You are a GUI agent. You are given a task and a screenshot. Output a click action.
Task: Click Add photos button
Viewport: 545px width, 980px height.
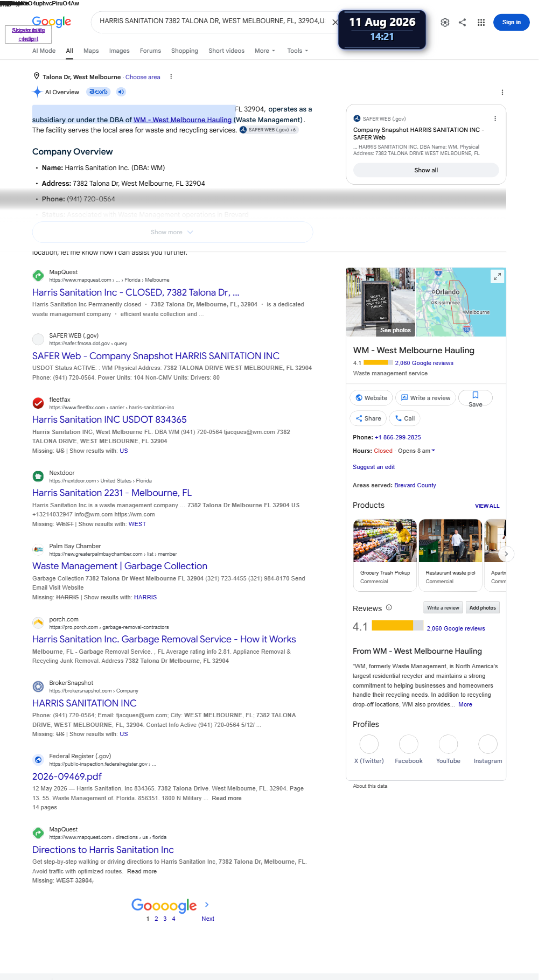tap(483, 607)
